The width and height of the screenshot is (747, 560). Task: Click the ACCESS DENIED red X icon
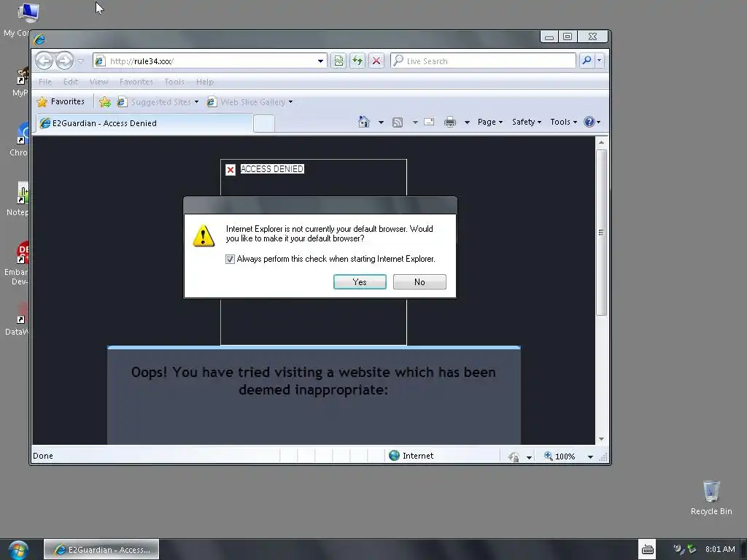tap(231, 170)
